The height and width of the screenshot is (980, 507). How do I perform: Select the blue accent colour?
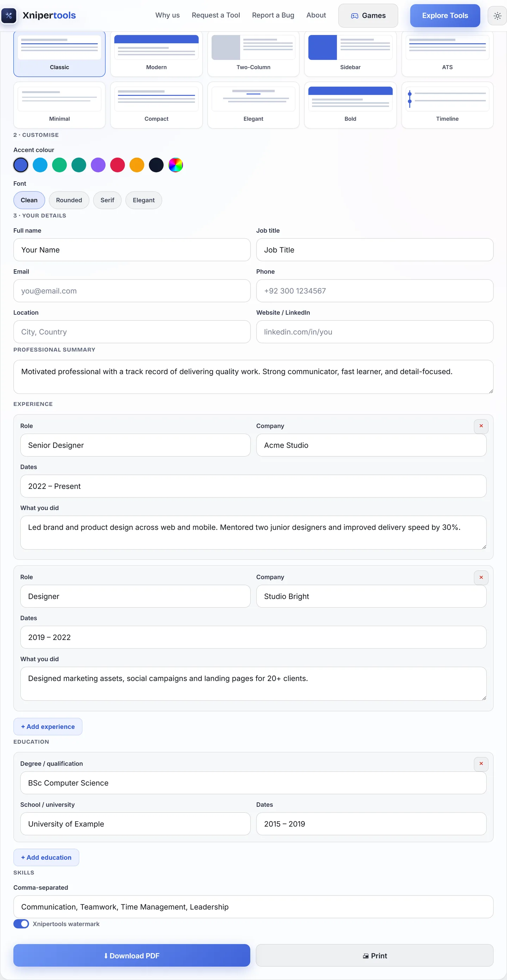coord(21,165)
